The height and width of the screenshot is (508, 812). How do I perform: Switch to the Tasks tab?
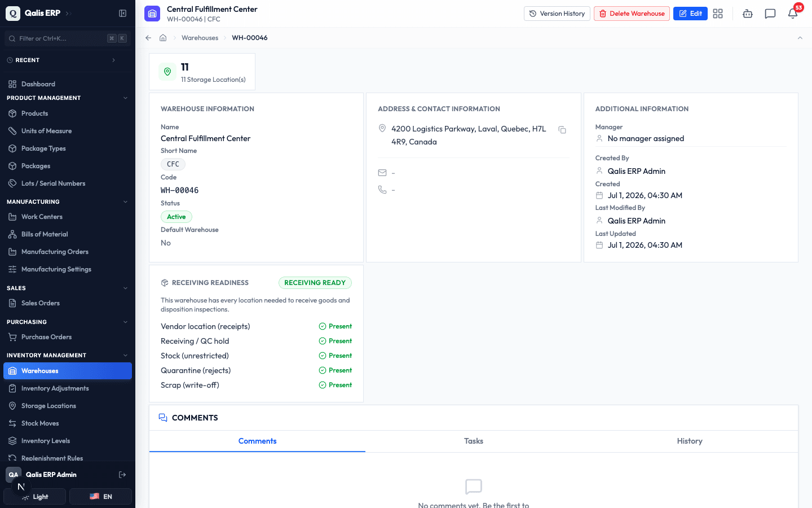474,441
